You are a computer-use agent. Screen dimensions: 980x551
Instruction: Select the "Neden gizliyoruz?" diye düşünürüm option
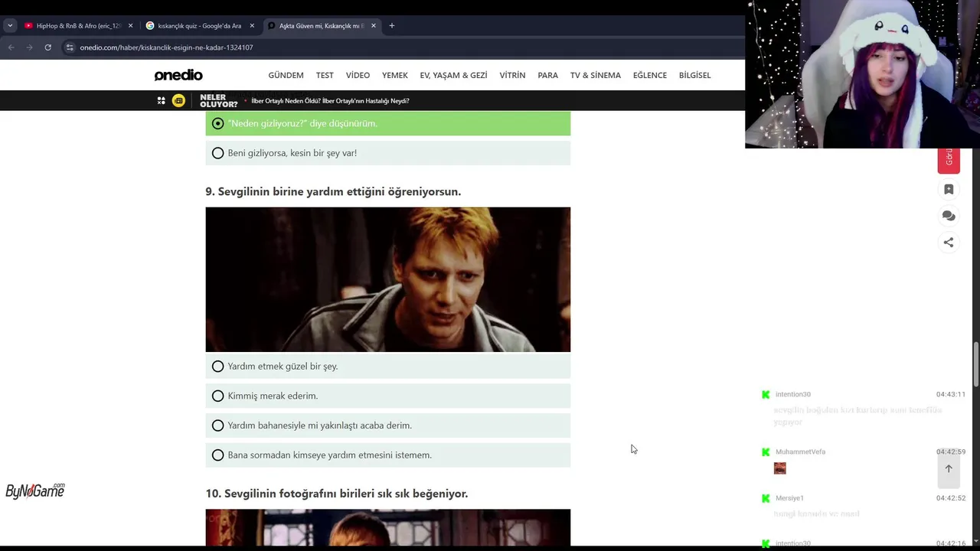tap(387, 123)
